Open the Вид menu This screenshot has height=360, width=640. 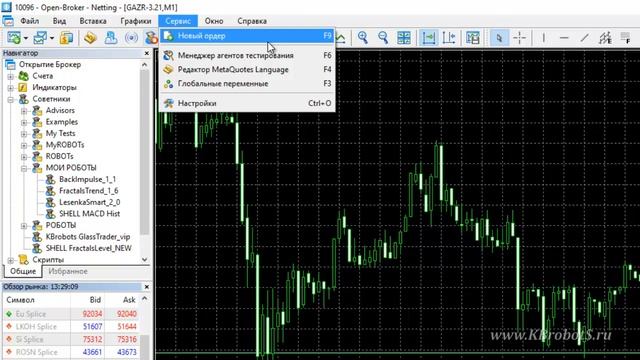59,21
